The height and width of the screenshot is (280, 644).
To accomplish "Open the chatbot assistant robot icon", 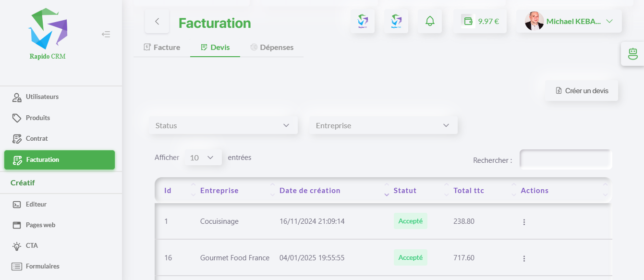I will 632,54.
